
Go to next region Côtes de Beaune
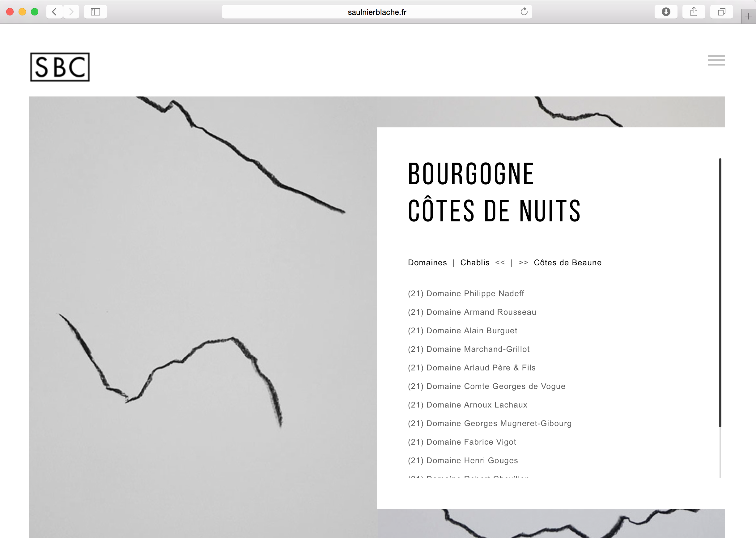pos(567,263)
